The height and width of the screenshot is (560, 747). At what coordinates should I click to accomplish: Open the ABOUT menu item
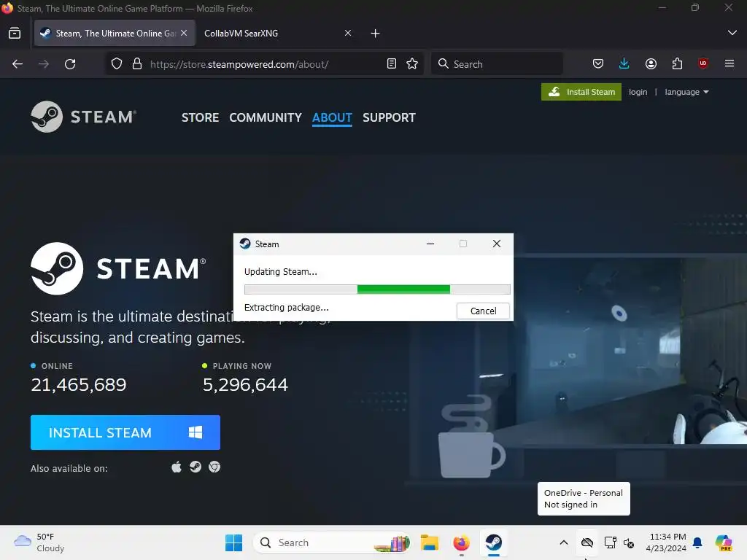[332, 117]
